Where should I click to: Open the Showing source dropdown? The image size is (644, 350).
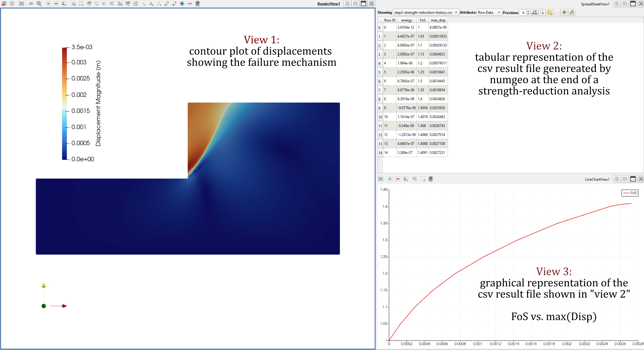(426, 12)
